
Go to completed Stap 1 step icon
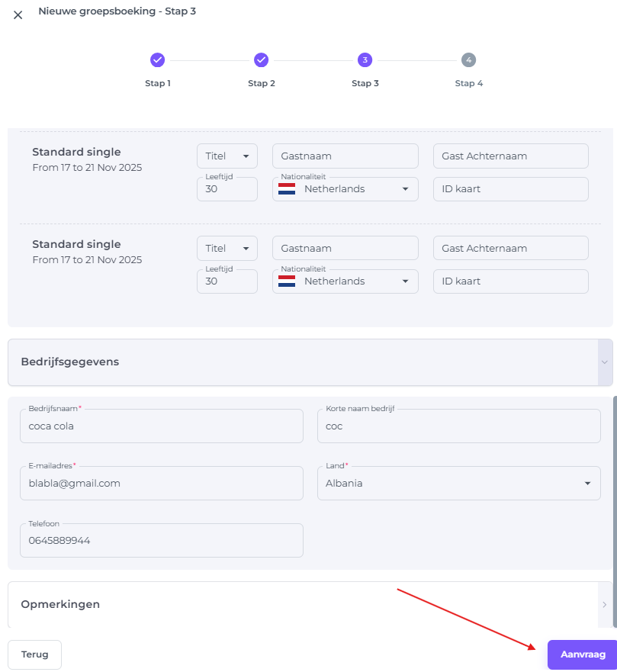coord(157,60)
